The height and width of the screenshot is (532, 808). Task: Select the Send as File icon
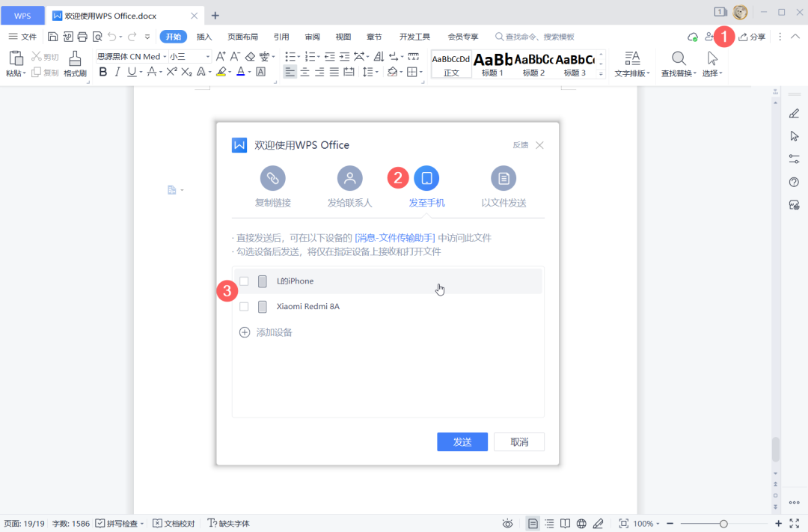(504, 178)
